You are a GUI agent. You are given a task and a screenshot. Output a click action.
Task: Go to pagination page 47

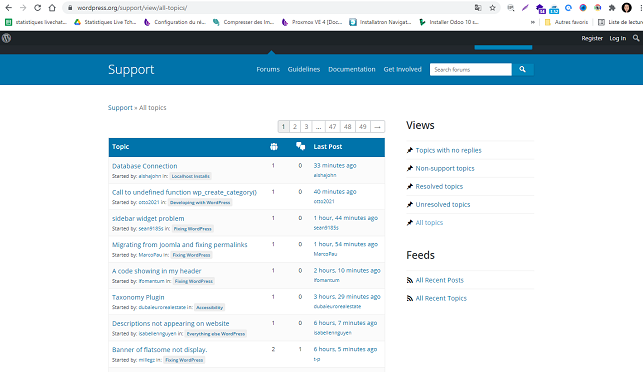point(333,127)
